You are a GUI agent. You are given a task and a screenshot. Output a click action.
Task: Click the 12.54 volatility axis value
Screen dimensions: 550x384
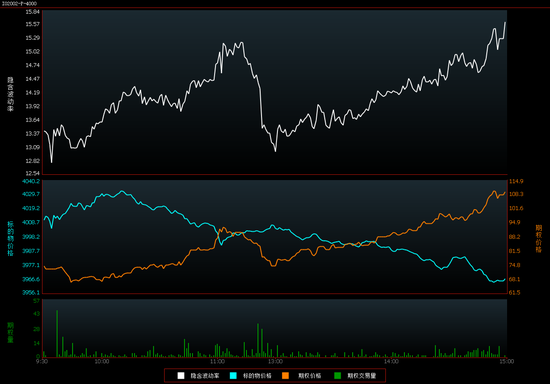pos(33,173)
